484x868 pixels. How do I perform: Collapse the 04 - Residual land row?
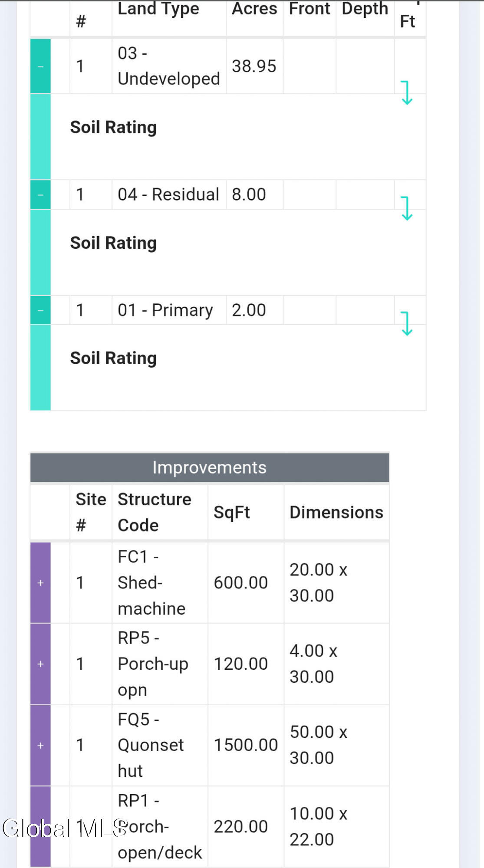tap(40, 194)
